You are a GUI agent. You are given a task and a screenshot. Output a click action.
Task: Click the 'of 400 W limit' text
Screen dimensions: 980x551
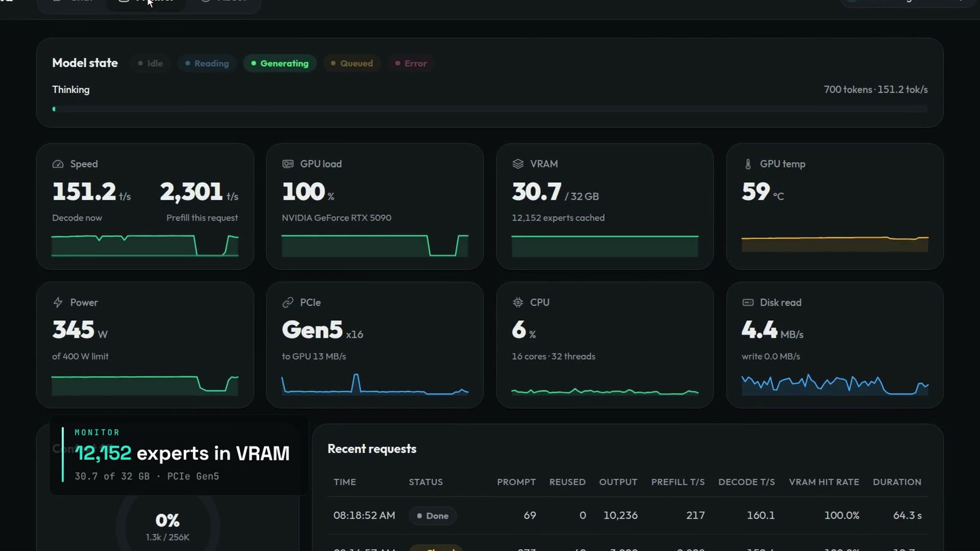(80, 356)
